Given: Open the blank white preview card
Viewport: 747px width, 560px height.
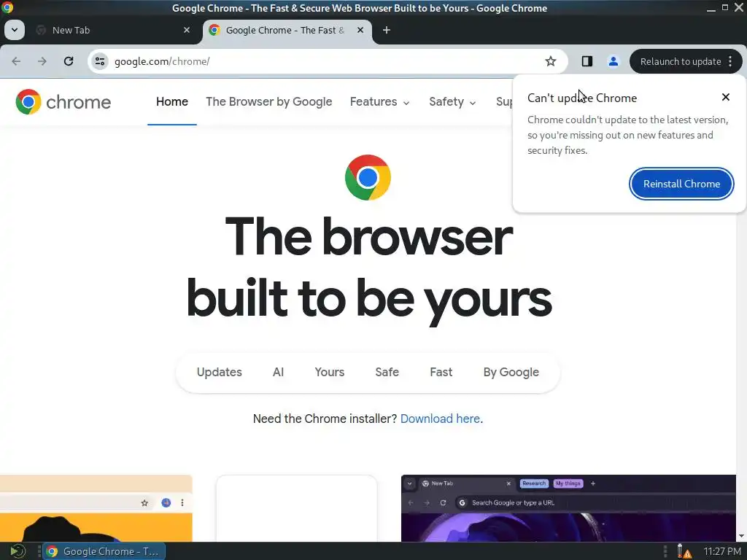Looking at the screenshot, I should pos(296,508).
